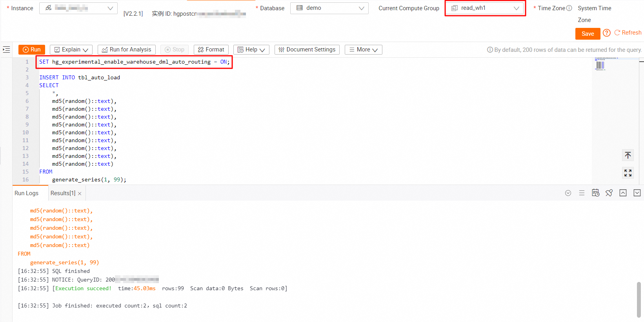Click the database icon in the Database field
This screenshot has height=322, width=644.
point(300,8)
